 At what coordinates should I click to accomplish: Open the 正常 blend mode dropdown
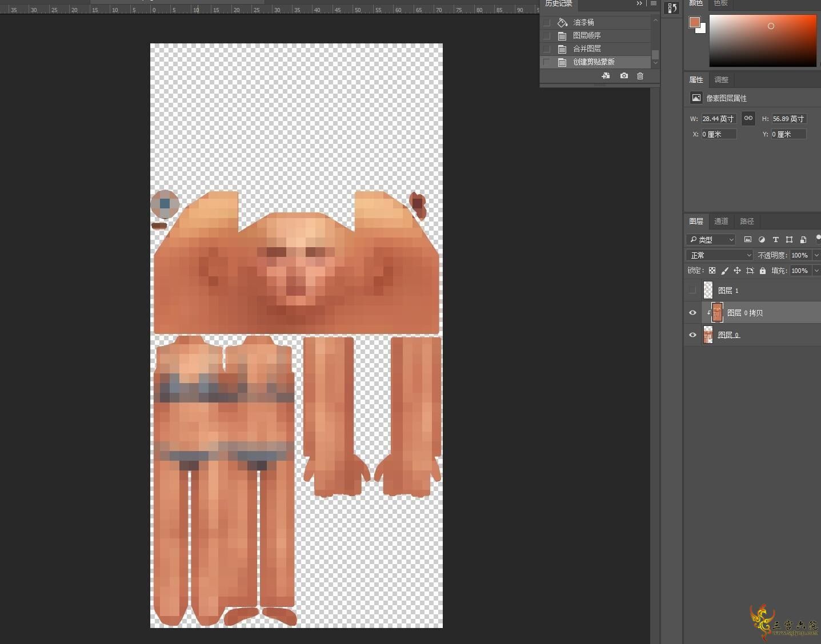pyautogui.click(x=719, y=255)
